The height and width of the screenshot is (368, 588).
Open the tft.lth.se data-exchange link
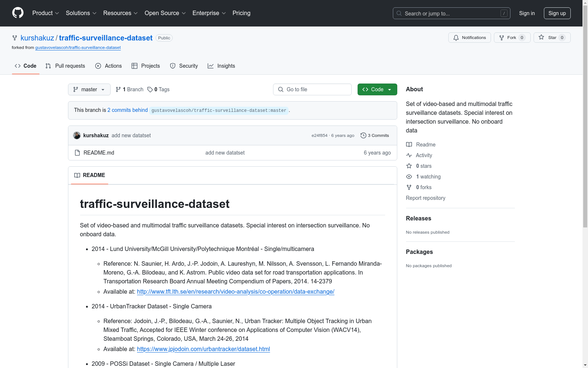tap(236, 291)
